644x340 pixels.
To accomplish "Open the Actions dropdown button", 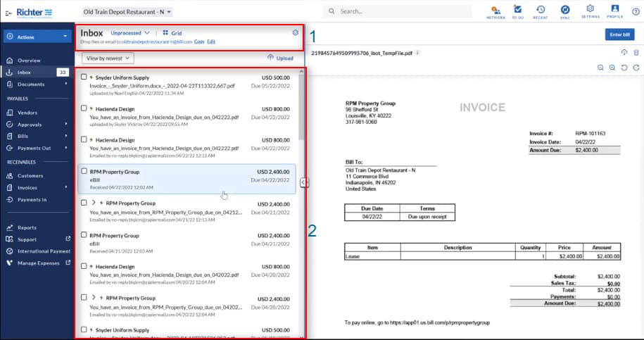I will (37, 37).
